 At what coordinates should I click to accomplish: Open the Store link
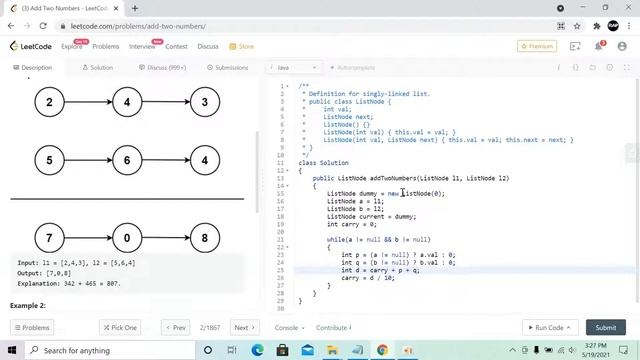click(242, 47)
